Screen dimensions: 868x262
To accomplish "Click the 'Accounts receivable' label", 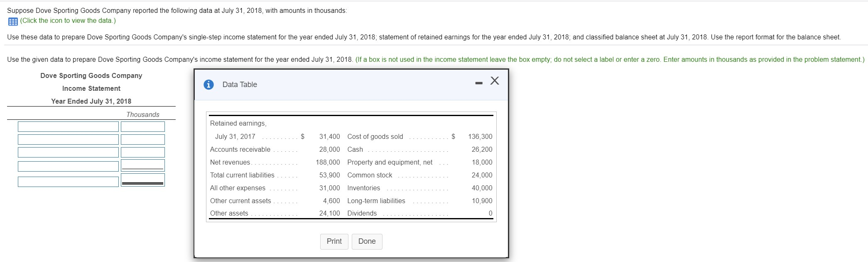I will click(240, 150).
